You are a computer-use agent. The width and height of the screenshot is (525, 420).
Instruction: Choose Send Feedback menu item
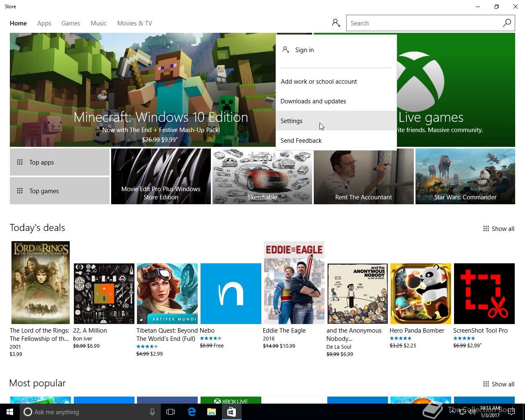click(336, 140)
